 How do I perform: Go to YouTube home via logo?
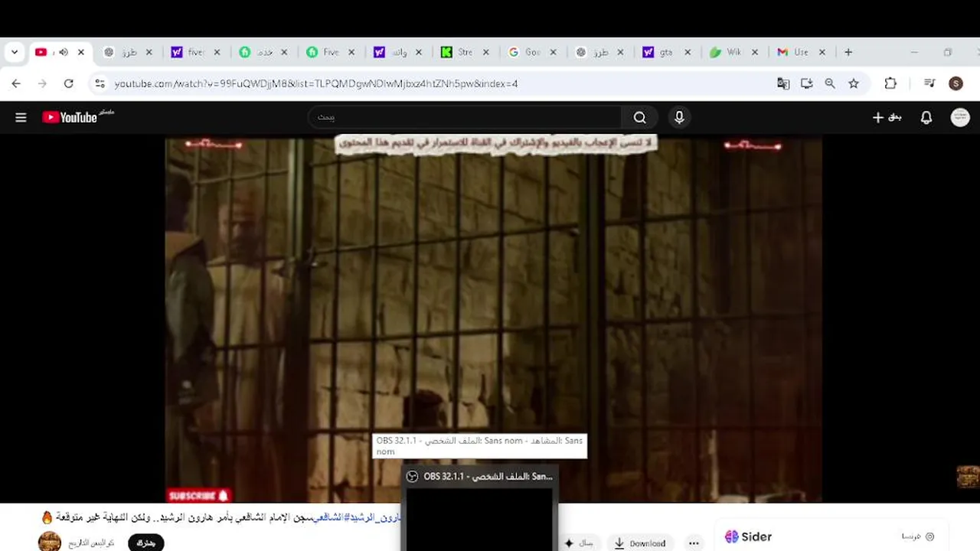[70, 117]
